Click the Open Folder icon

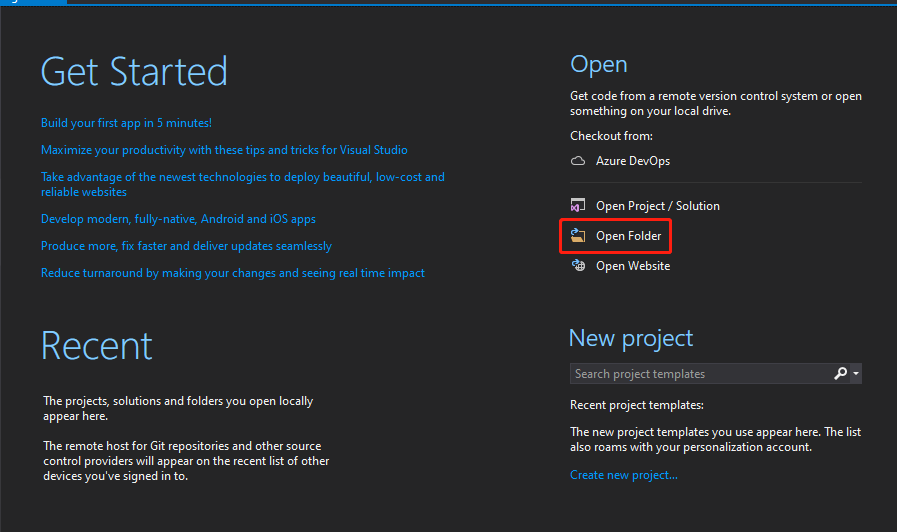578,236
